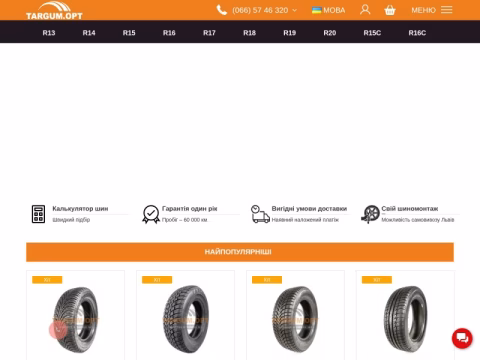Open the hamburger menu icon
The height and width of the screenshot is (360, 480).
pyautogui.click(x=447, y=10)
